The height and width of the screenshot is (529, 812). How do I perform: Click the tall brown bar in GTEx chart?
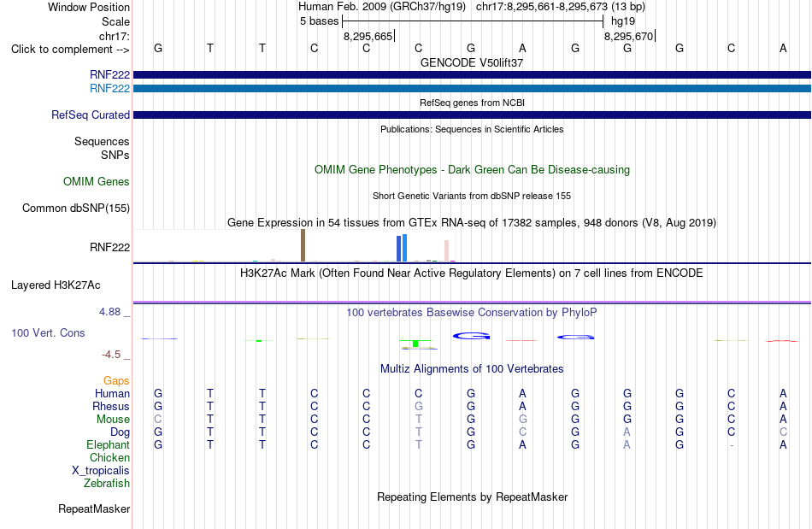click(x=303, y=245)
